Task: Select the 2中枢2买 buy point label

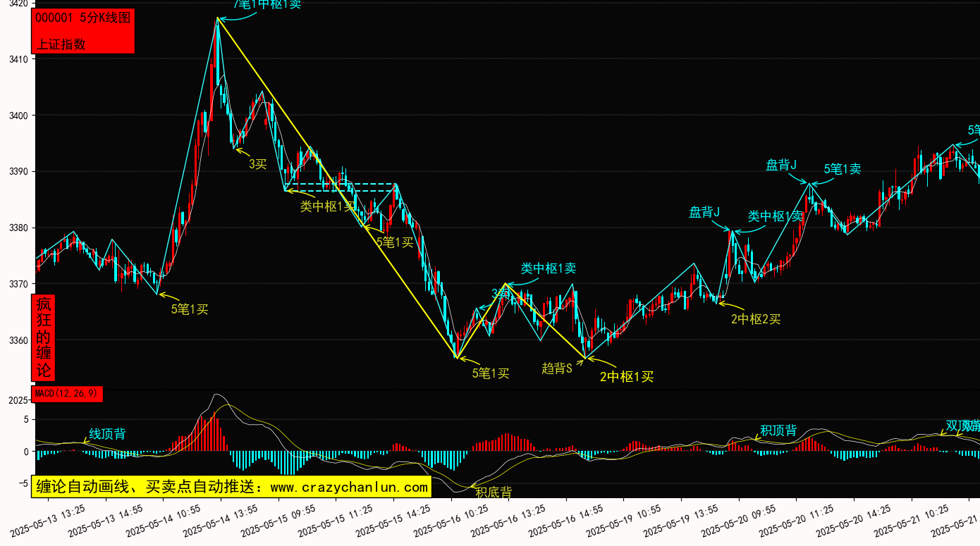Action: pyautogui.click(x=756, y=319)
